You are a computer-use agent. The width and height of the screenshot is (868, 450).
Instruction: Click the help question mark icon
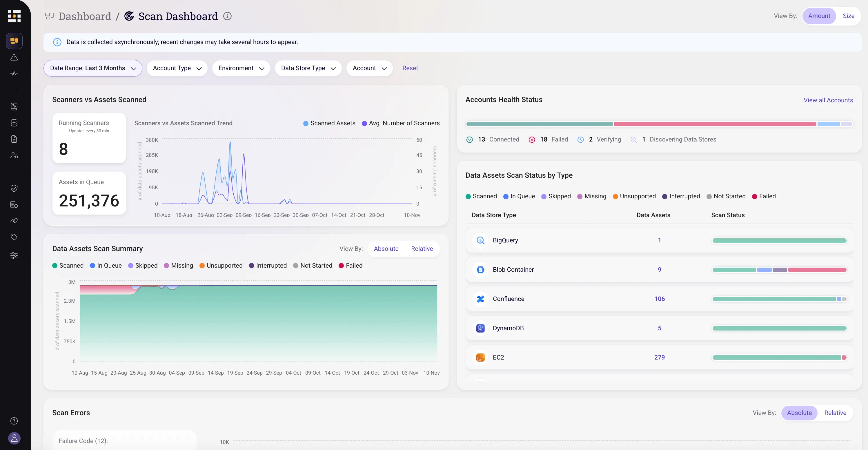click(x=14, y=421)
